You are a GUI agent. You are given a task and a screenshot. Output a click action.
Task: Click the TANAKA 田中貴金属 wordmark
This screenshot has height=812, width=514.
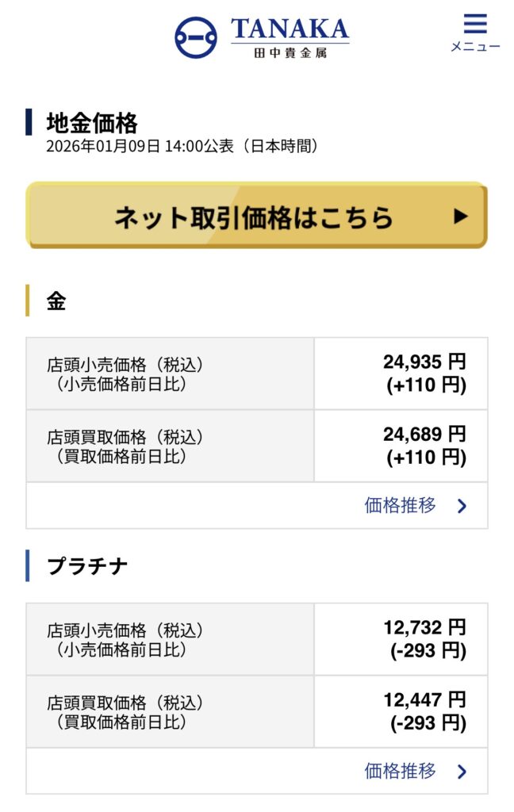click(x=290, y=37)
